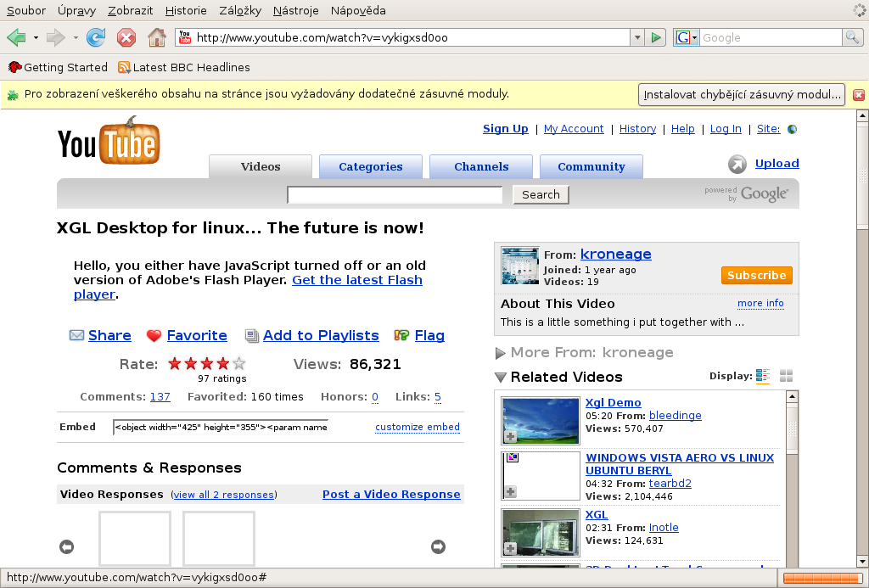The image size is (869, 588).
Task: Click the Embed code text field
Action: (221, 427)
